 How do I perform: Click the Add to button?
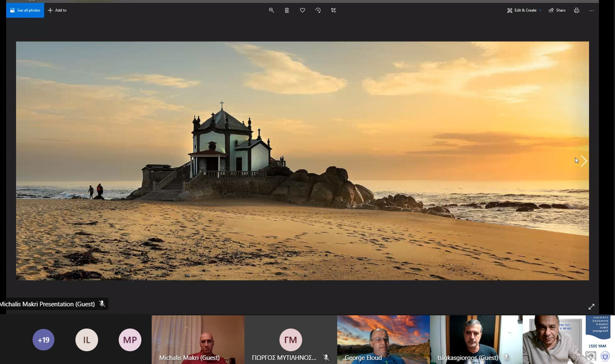57,10
